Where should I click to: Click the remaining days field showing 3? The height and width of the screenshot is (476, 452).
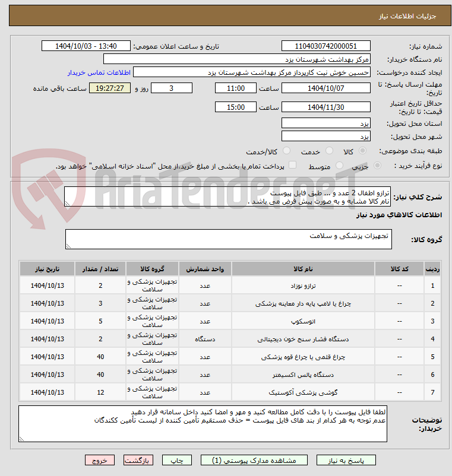172,88
